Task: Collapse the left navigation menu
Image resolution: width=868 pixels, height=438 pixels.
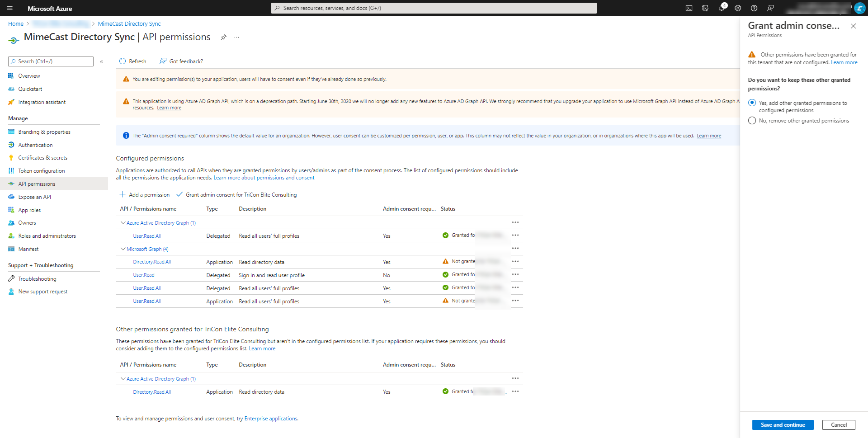Action: [x=102, y=61]
